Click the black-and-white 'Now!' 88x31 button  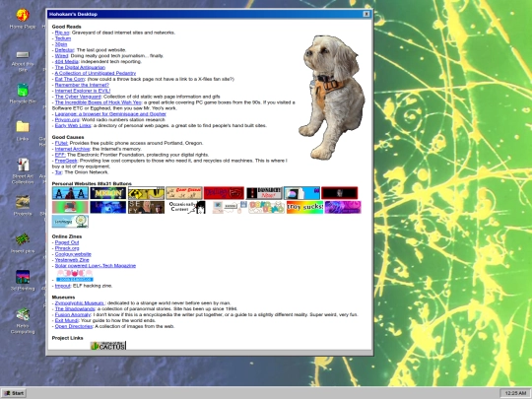click(264, 193)
